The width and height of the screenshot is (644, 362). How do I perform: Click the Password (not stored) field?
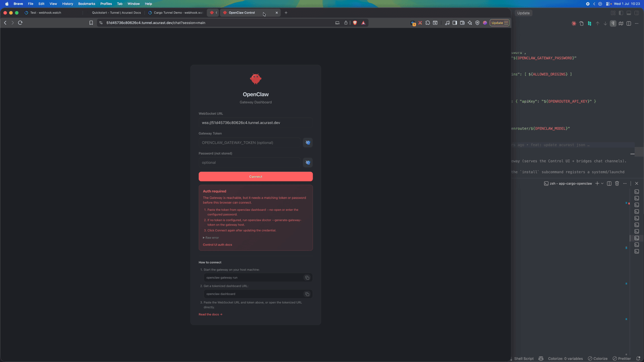click(250, 162)
